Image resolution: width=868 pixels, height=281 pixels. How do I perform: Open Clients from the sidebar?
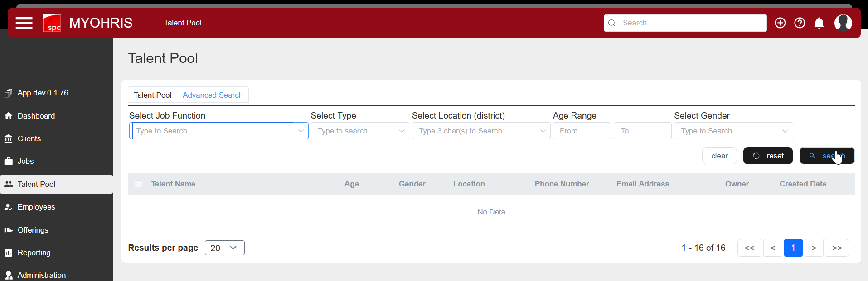point(29,138)
